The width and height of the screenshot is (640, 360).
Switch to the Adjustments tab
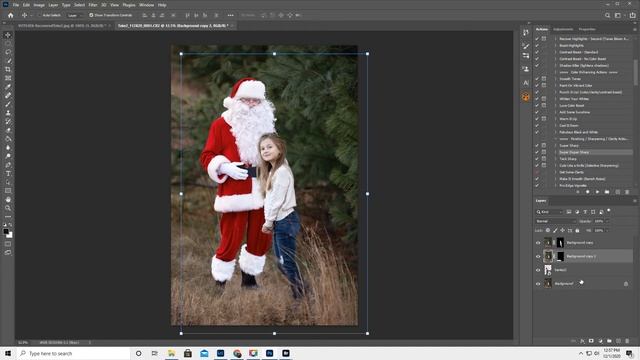(x=563, y=29)
